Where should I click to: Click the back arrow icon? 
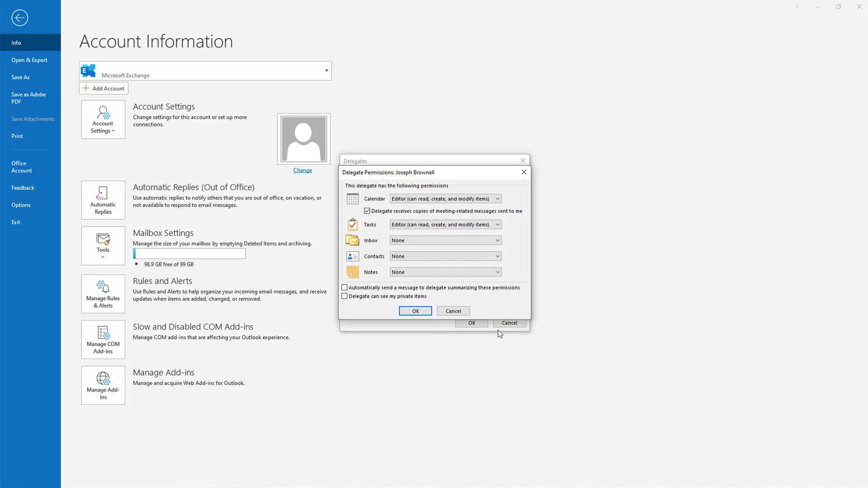point(19,18)
